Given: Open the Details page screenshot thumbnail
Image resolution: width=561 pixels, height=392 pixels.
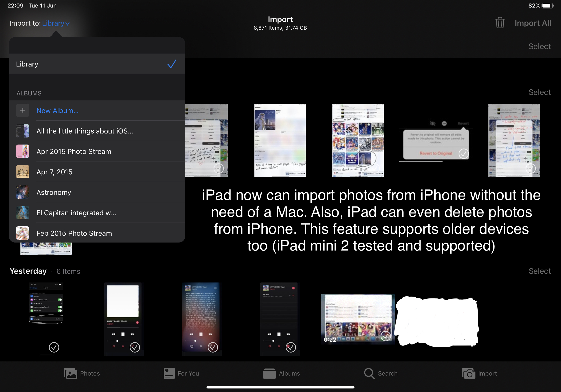Looking at the screenshot, I should click(x=280, y=140).
